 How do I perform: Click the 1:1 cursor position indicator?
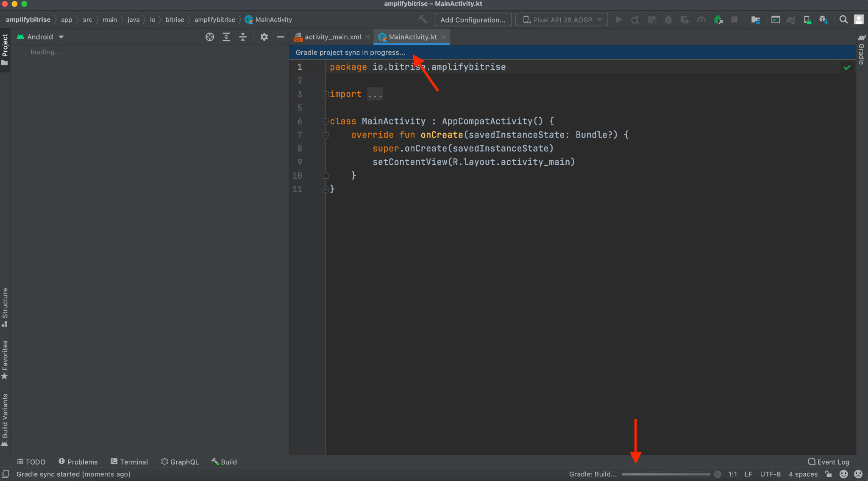732,474
